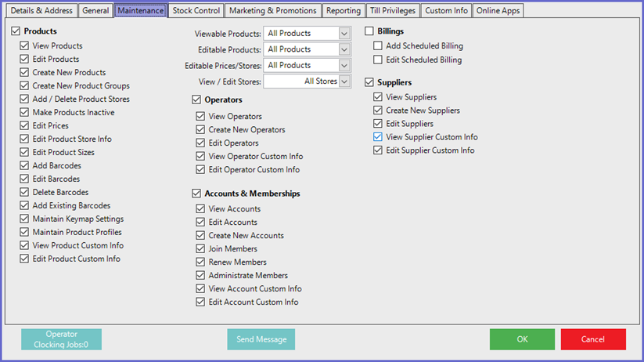Uncheck the View Products checkbox

point(25,46)
